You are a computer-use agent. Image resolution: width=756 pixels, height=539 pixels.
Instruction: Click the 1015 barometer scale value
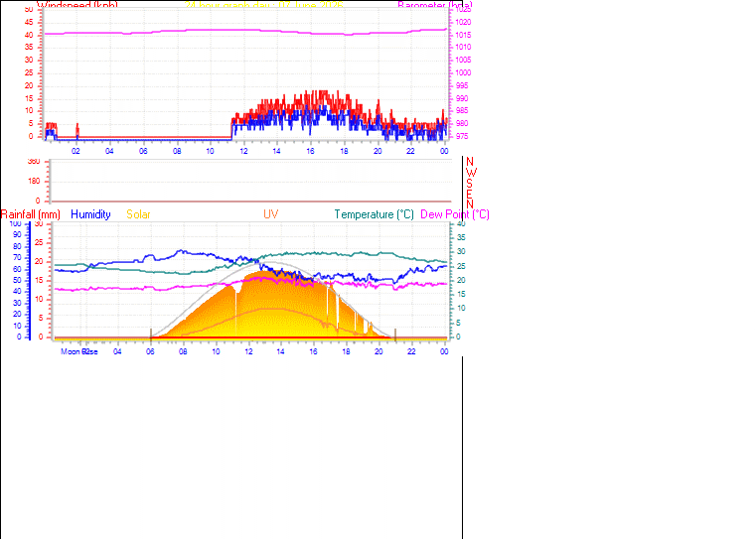[463, 35]
